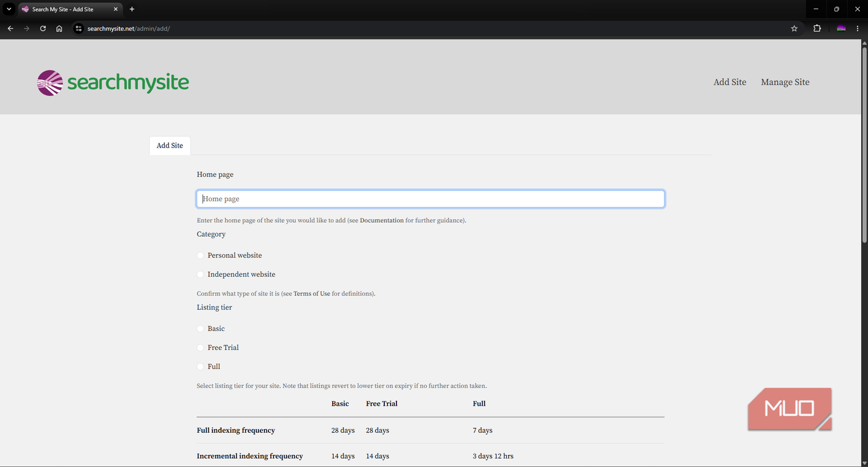Switch to the Add Site form tab

(170, 146)
